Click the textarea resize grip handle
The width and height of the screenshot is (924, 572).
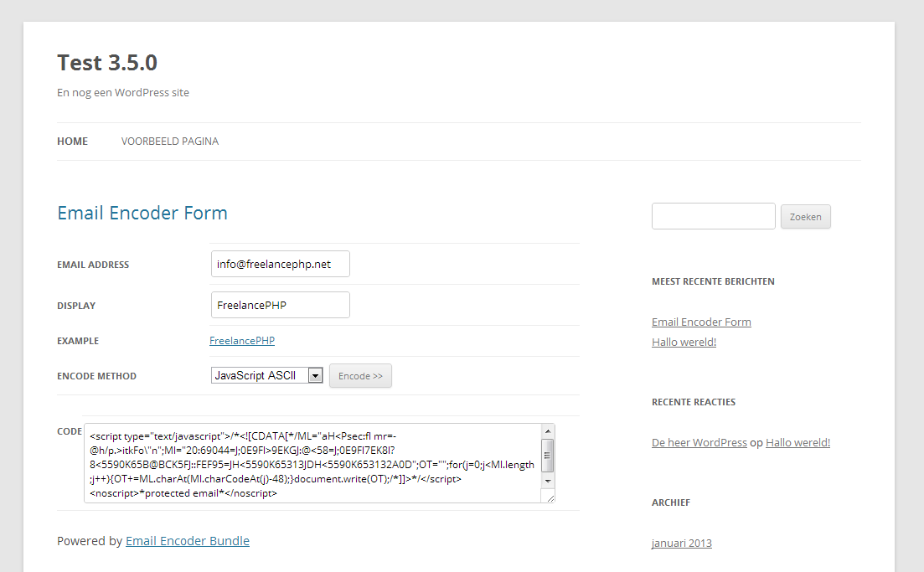point(550,498)
